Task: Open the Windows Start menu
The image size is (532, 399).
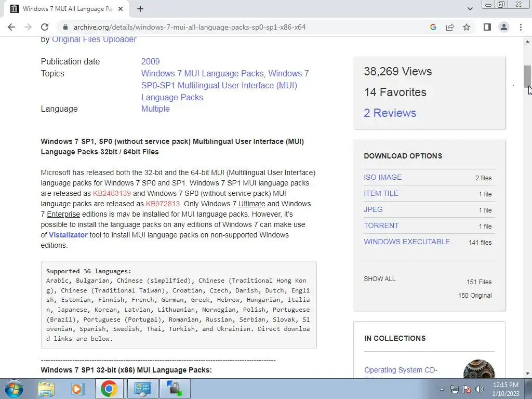Action: (x=14, y=389)
